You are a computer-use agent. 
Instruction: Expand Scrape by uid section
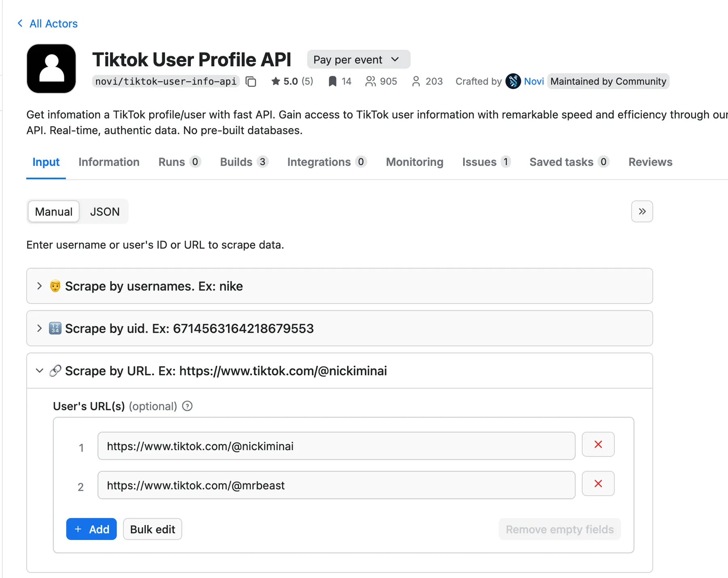pyautogui.click(x=39, y=328)
